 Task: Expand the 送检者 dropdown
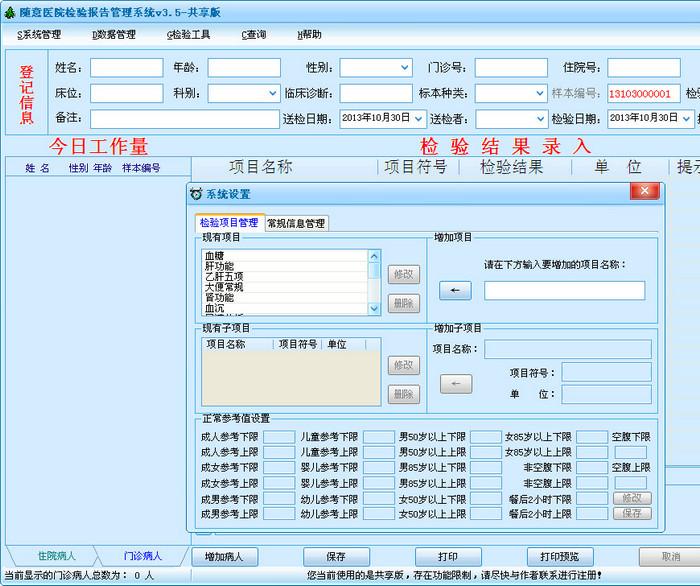540,119
